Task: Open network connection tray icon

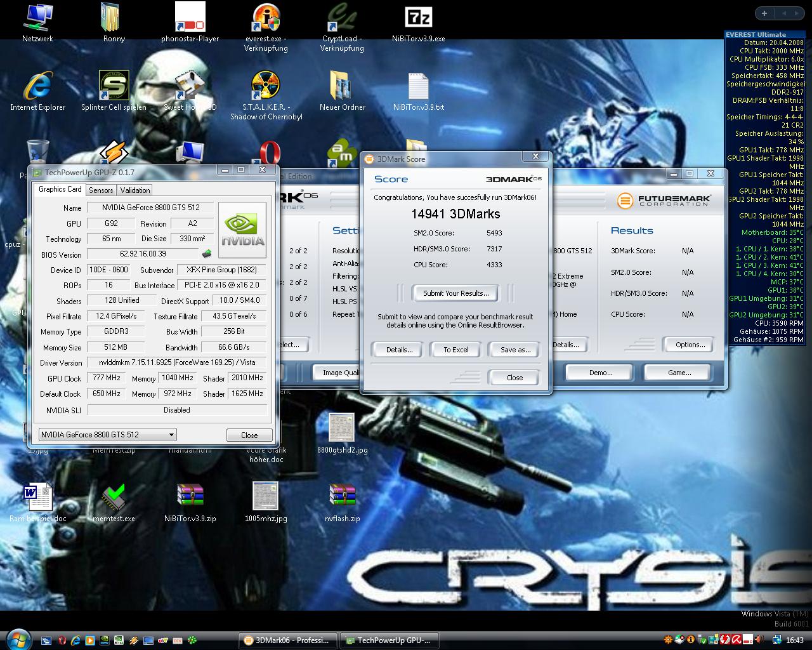Action: 777,639
